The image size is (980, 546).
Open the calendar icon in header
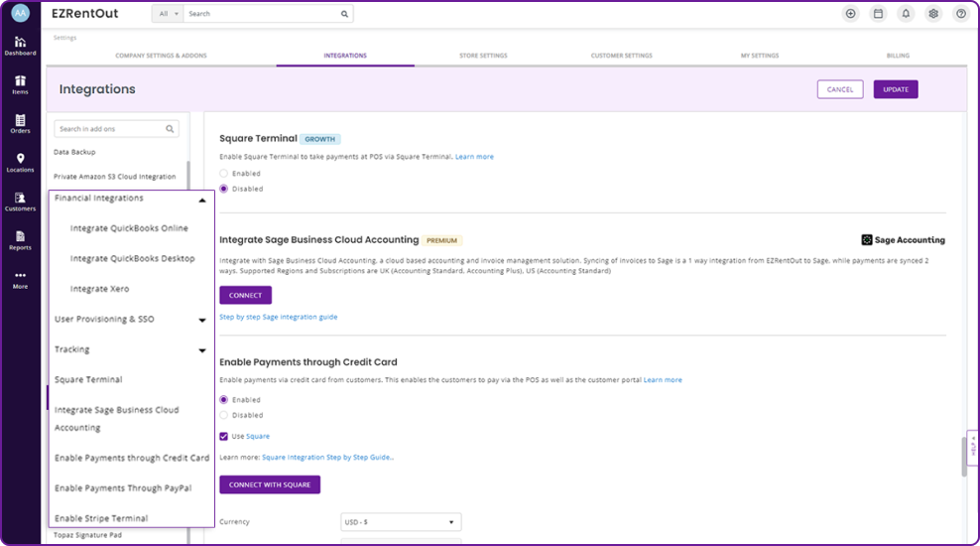click(x=878, y=14)
